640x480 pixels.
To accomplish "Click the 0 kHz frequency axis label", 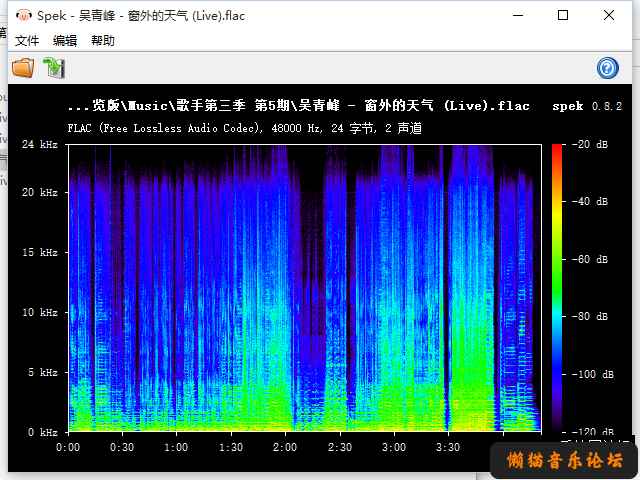I will [x=42, y=432].
